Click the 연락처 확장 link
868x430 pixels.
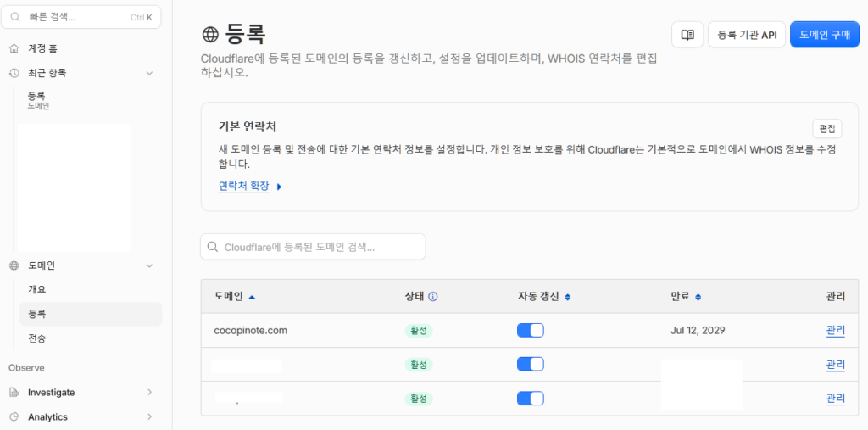pos(243,187)
